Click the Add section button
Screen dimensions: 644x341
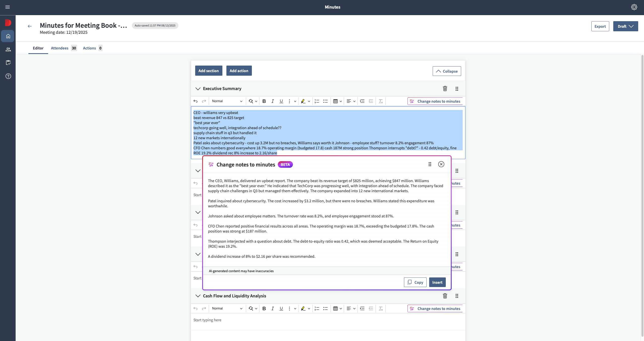pyautogui.click(x=209, y=71)
